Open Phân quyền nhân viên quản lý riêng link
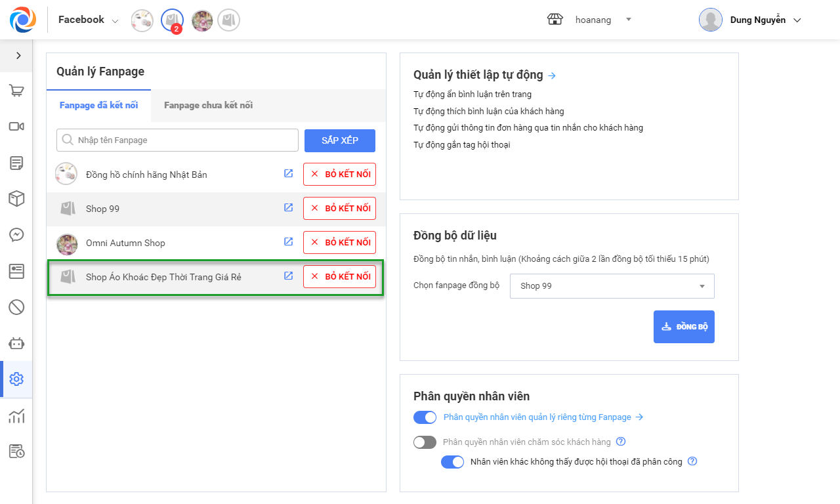 tap(543, 417)
